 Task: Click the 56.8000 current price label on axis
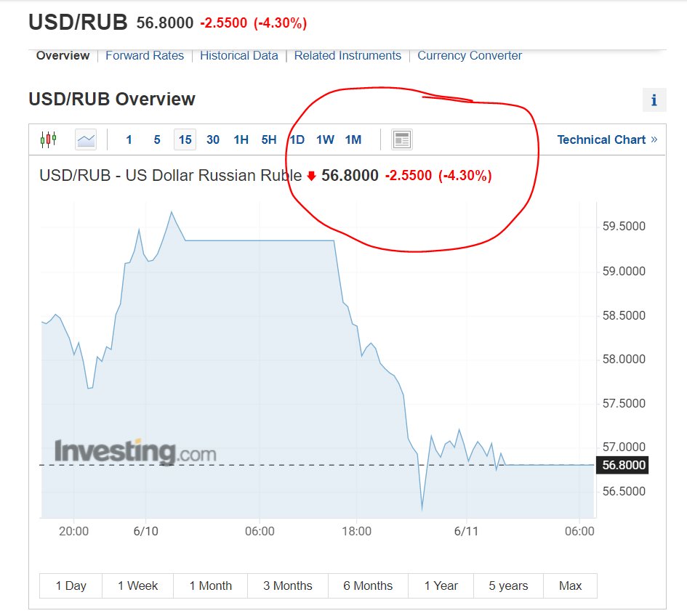(x=622, y=465)
